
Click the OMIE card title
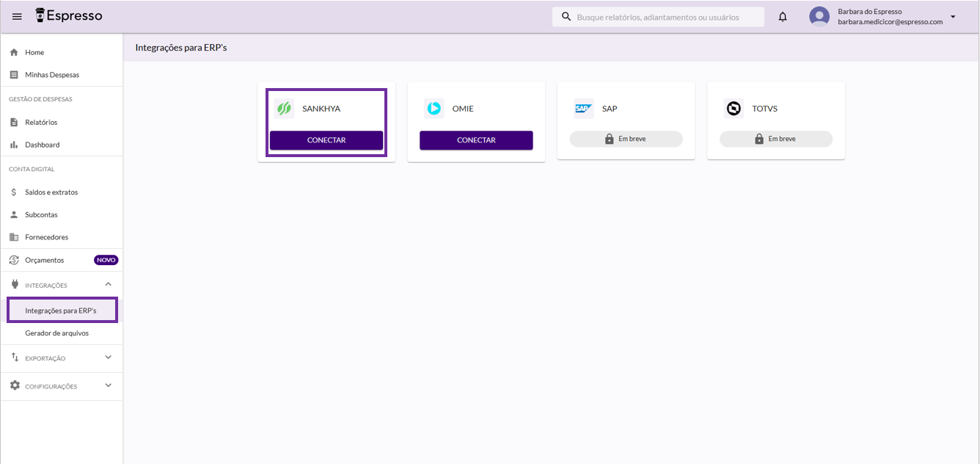click(x=463, y=109)
